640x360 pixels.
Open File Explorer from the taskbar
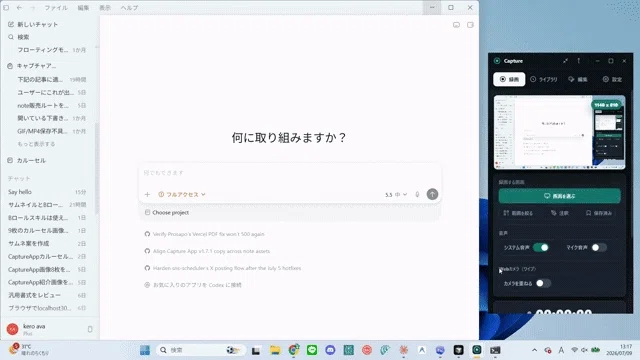tap(275, 350)
